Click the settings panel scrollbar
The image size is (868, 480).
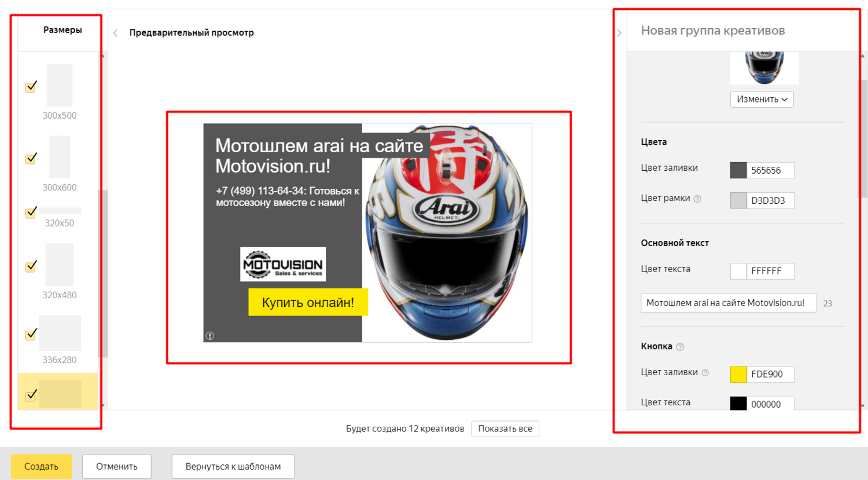pyautogui.click(x=863, y=139)
